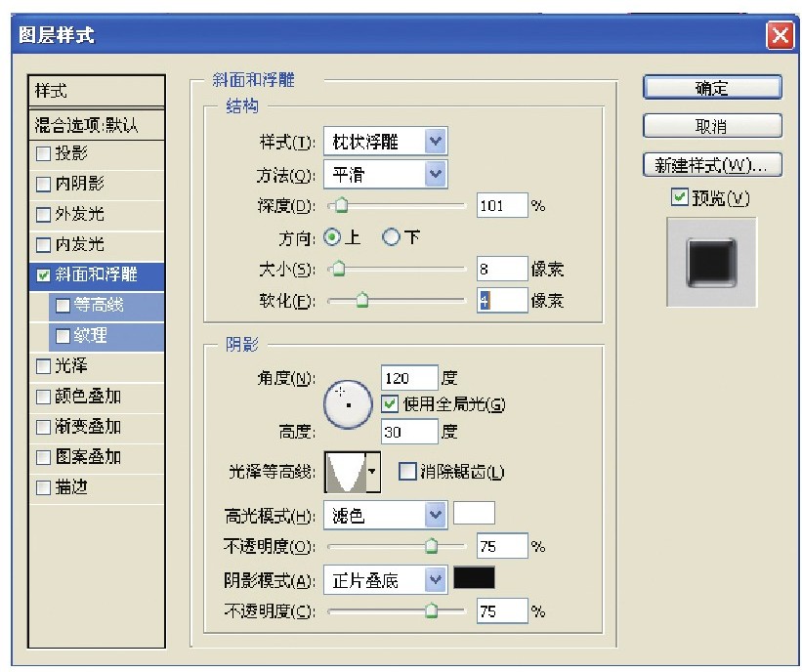Enable the 等高线 contour checkbox
Image resolution: width=802 pixels, height=672 pixels.
tap(63, 306)
